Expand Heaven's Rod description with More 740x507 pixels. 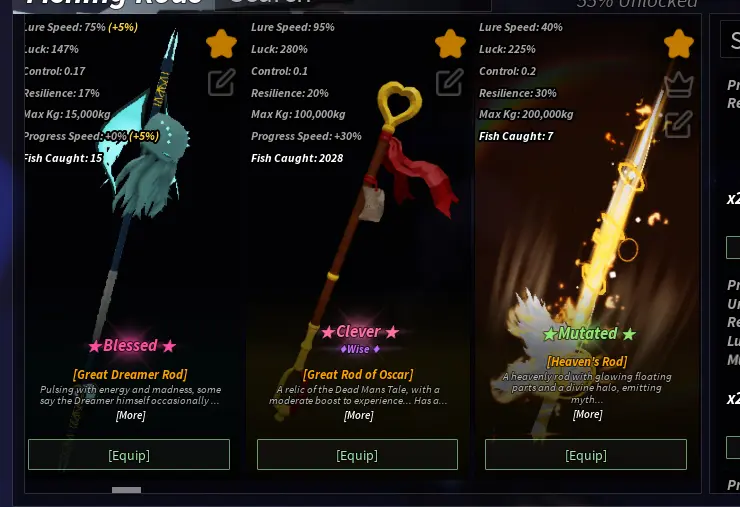pos(588,414)
